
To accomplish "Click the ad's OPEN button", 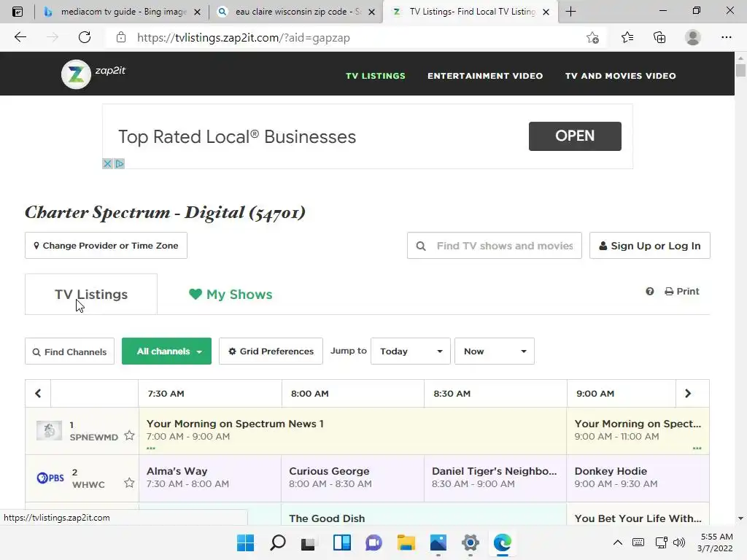I will 575,136.
